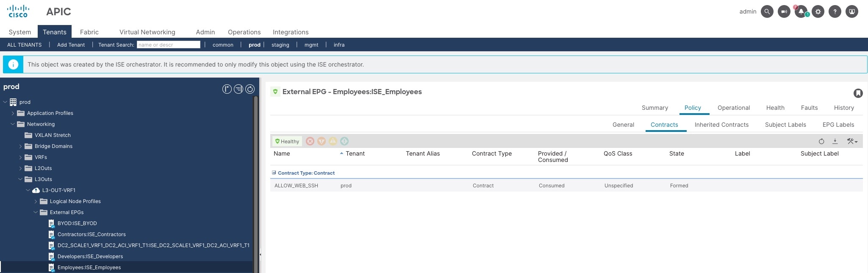This screenshot has width=868, height=273.
Task: Bookmark this External EPG page
Action: 858,93
